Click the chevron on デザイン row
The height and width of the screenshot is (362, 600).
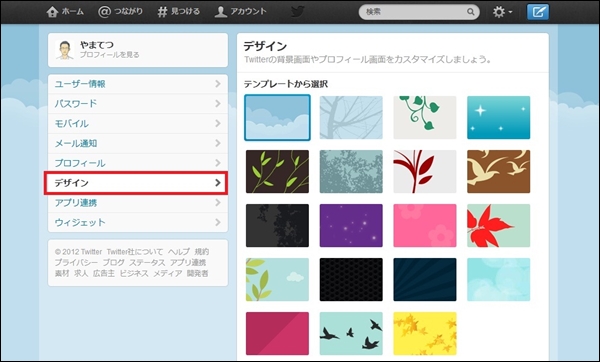pos(218,183)
